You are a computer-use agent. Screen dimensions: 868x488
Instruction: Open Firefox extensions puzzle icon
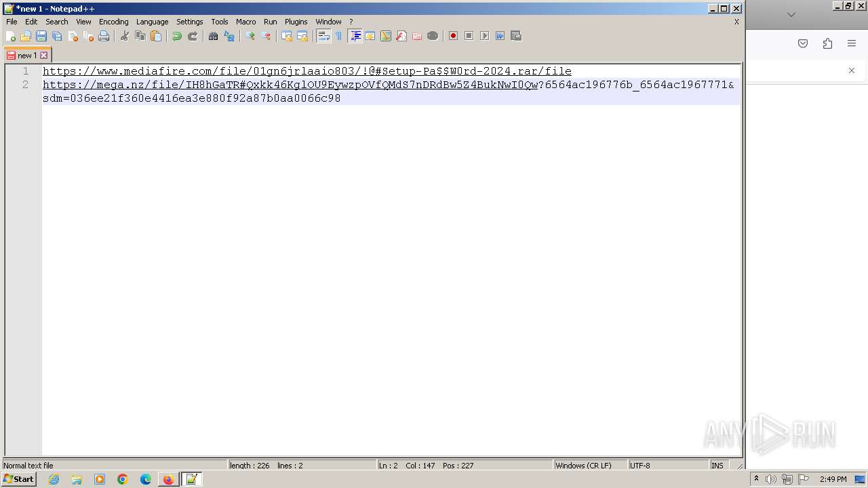[x=827, y=43]
